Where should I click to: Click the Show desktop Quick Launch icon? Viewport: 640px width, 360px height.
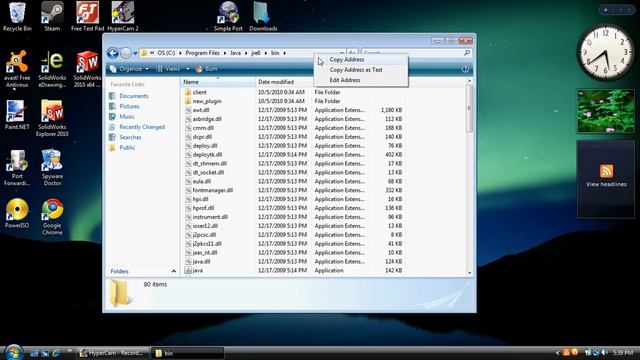click(x=34, y=353)
